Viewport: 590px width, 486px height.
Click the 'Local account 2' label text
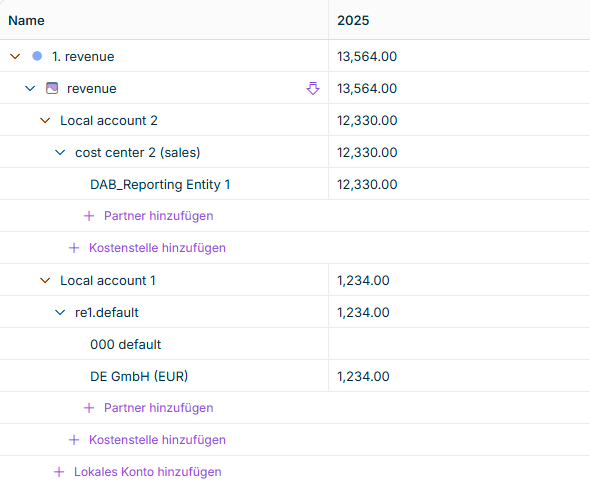tap(109, 120)
